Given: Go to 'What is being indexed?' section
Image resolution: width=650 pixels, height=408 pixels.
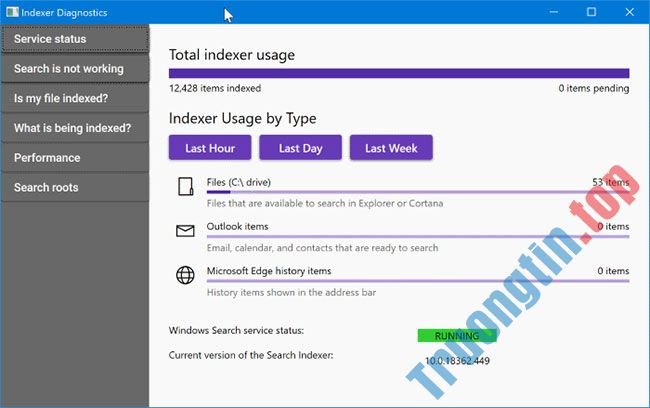Looking at the screenshot, I should click(75, 128).
